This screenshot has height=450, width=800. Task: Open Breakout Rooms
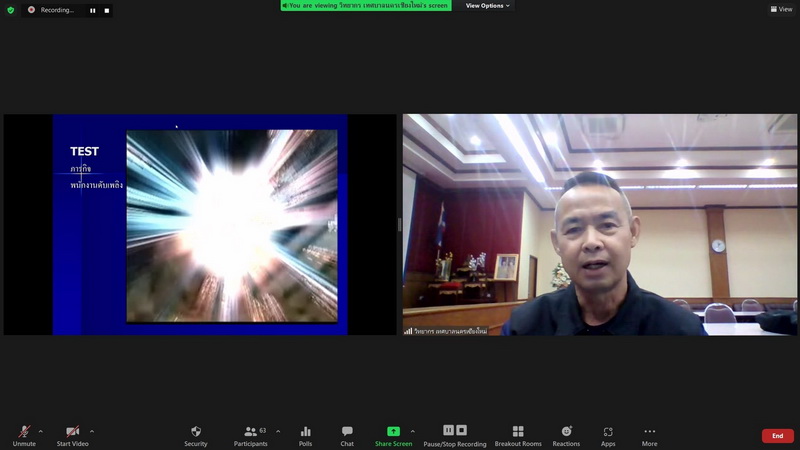pos(518,432)
